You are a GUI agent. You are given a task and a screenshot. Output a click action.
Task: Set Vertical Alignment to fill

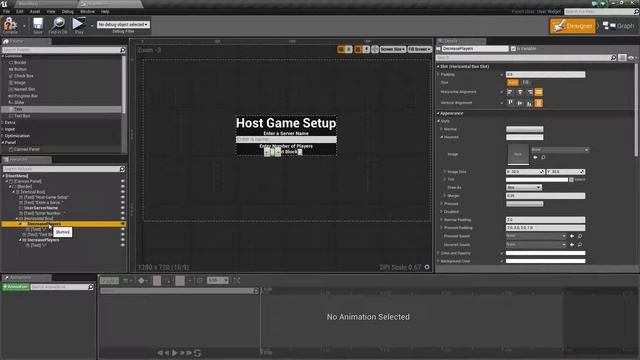click(539, 103)
